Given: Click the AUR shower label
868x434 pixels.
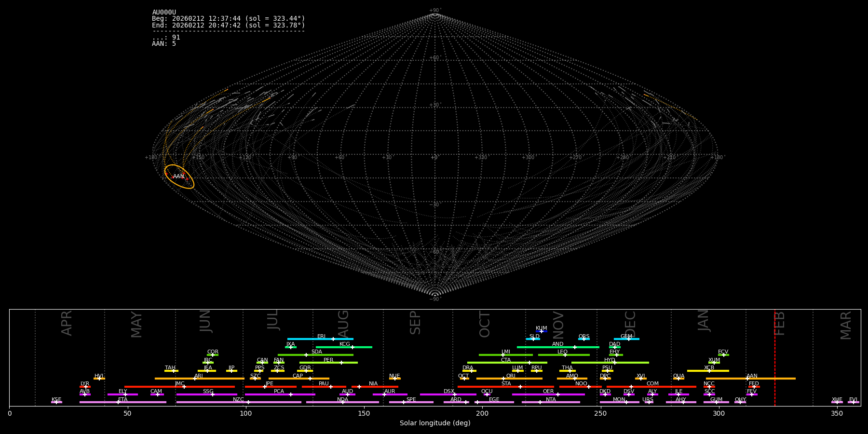Looking at the screenshot, I should (x=390, y=392).
